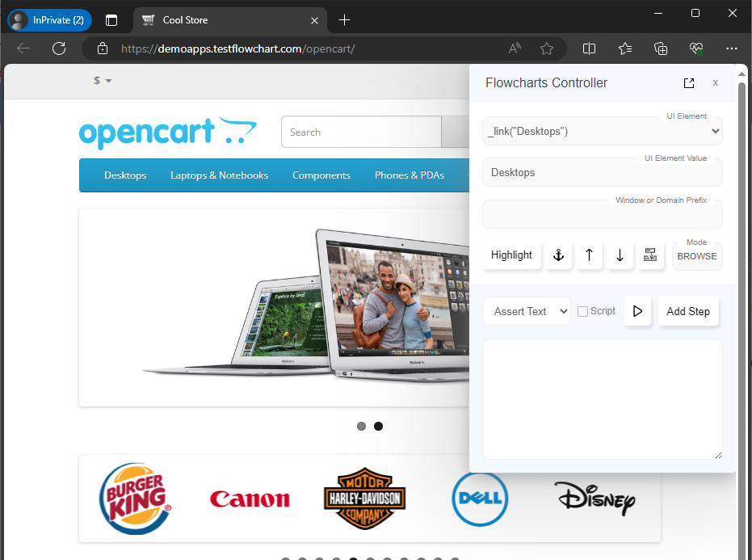Click the Highlight button
The height and width of the screenshot is (560, 752).
coord(511,255)
